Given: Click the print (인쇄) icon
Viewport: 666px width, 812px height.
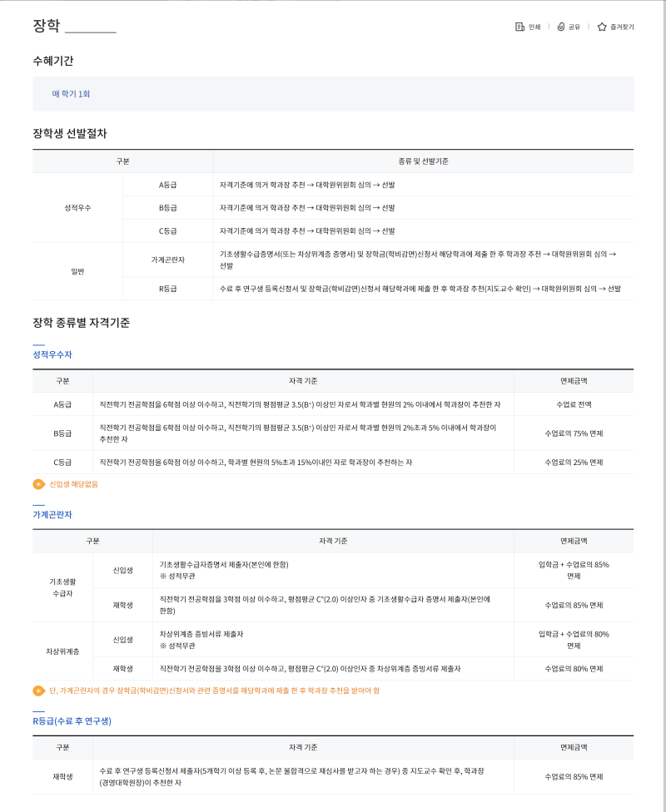Looking at the screenshot, I should click(x=519, y=27).
